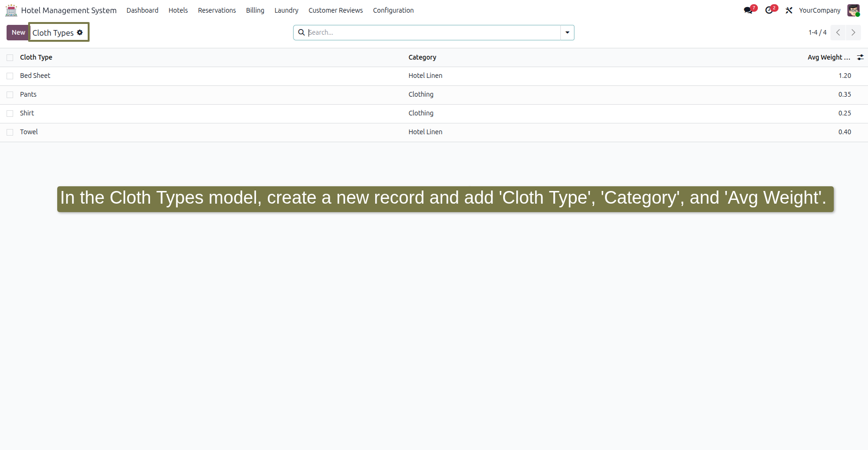868x450 pixels.
Task: Open the Billing menu
Action: point(255,10)
